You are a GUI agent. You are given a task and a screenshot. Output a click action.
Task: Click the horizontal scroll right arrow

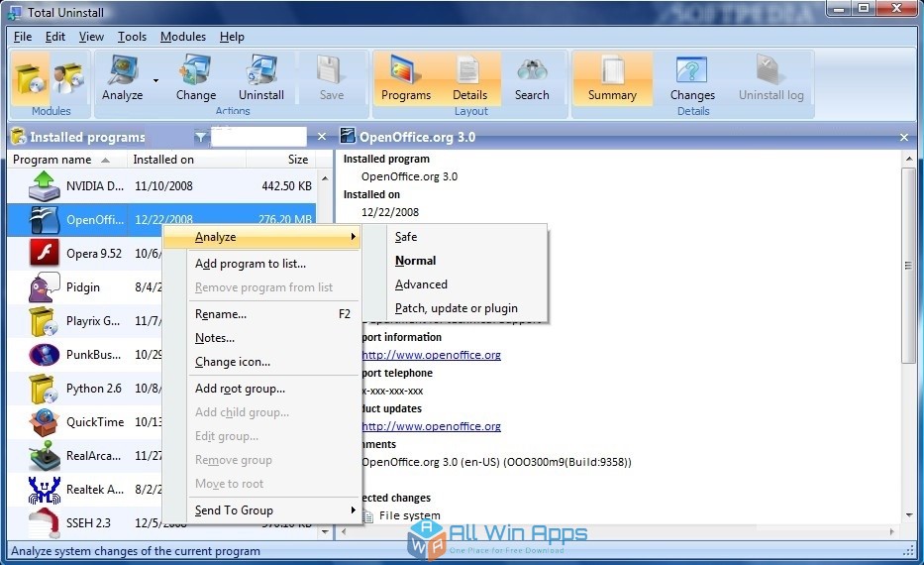pos(891,532)
